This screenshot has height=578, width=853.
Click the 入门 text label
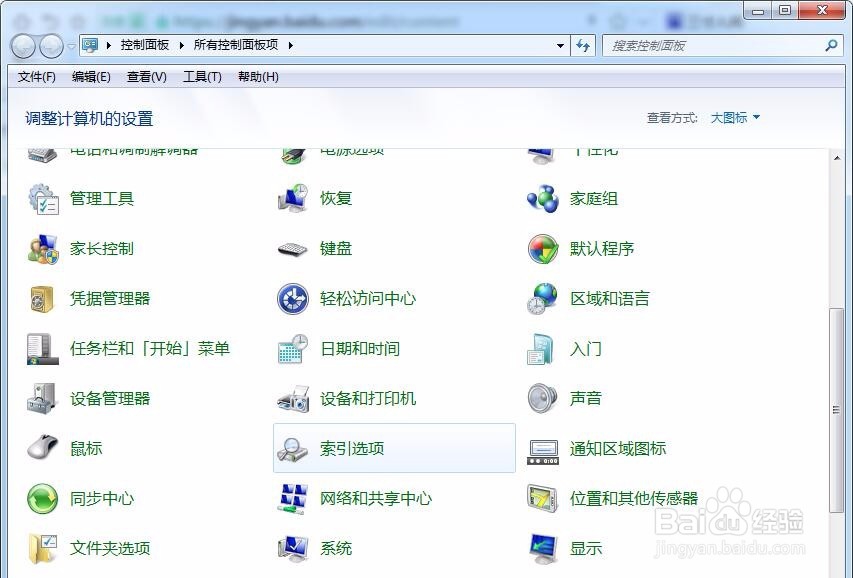(585, 348)
